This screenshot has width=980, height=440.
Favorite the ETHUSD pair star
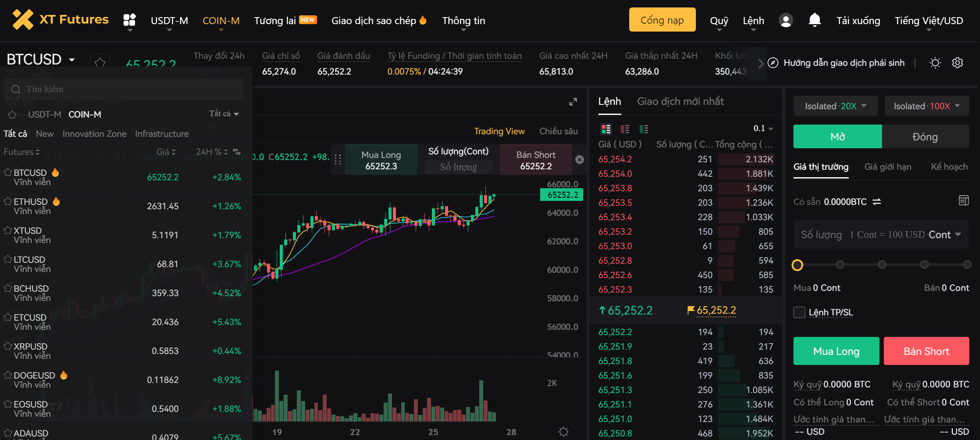[8, 201]
